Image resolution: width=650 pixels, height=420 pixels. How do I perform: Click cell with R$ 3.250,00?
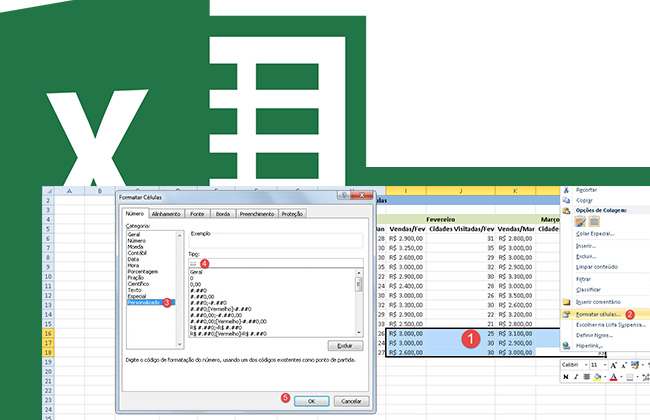[x=406, y=248]
